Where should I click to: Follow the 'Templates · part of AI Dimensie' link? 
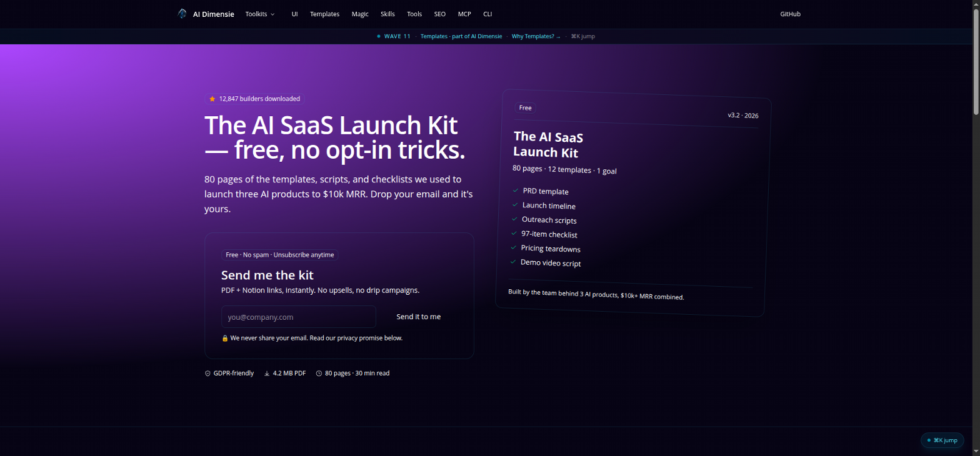tap(461, 36)
